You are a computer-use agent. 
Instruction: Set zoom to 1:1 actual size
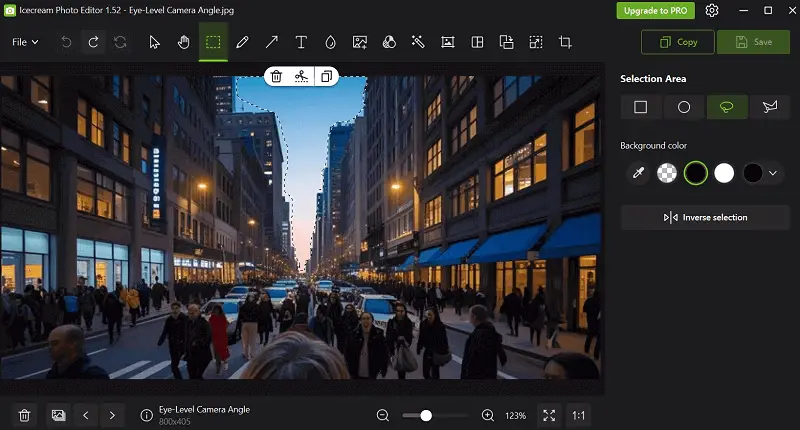point(579,415)
